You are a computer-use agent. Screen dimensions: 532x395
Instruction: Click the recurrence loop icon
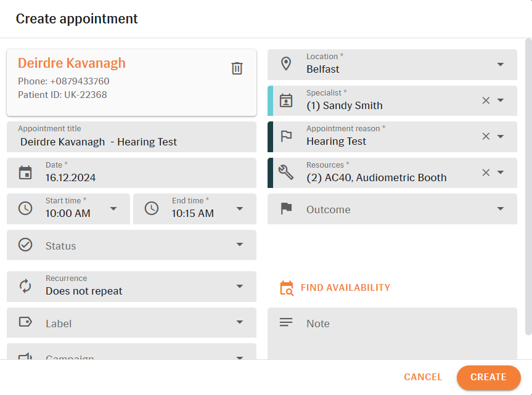click(25, 286)
